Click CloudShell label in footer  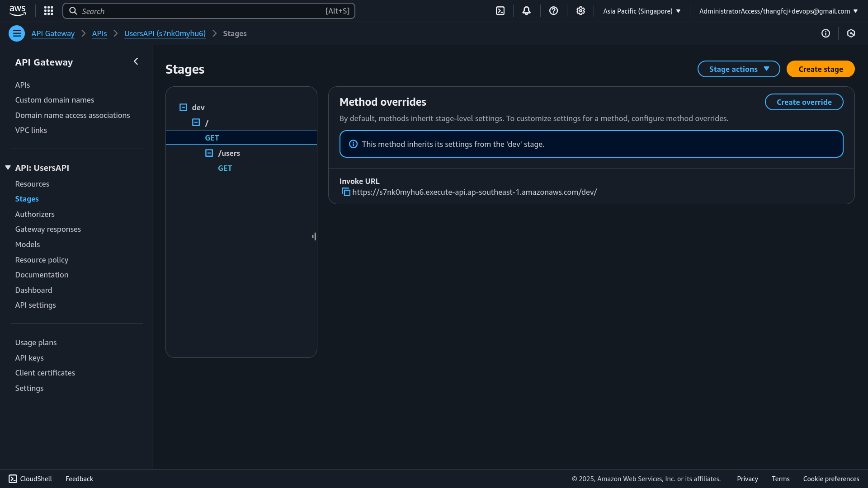[x=36, y=479]
